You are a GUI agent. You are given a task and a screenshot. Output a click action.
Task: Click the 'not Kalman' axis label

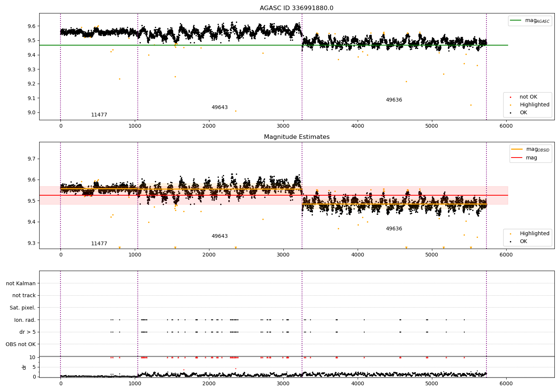coord(21,284)
